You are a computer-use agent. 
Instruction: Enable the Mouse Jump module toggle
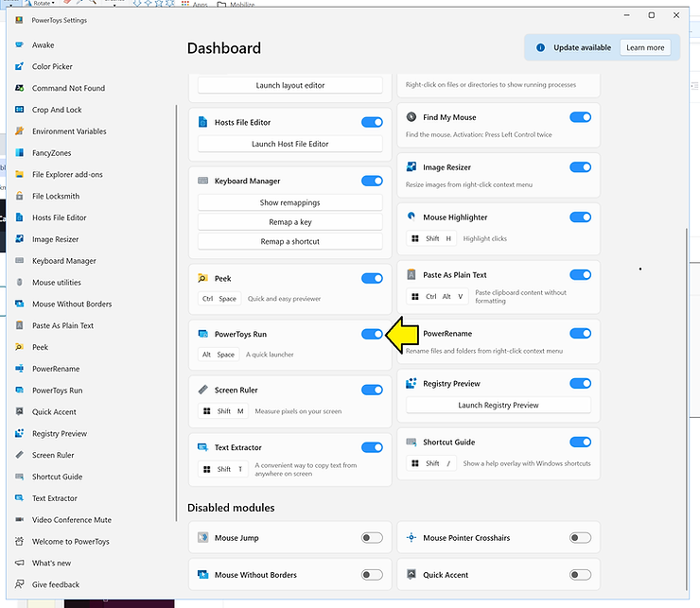coord(372,538)
